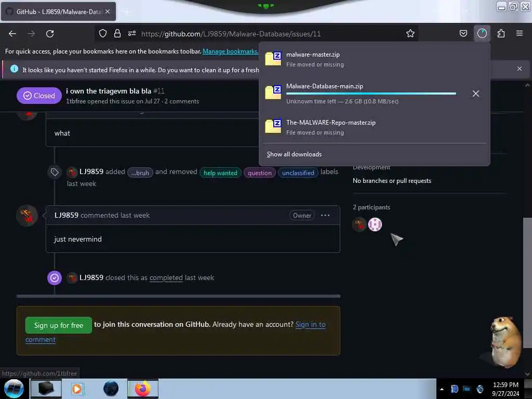Open LJ9859 profile in label event

91,171
